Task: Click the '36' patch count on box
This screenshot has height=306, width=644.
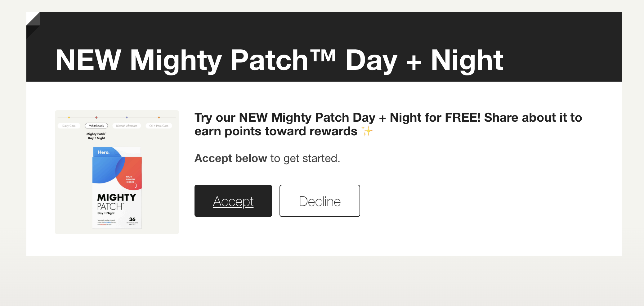Action: point(132,219)
